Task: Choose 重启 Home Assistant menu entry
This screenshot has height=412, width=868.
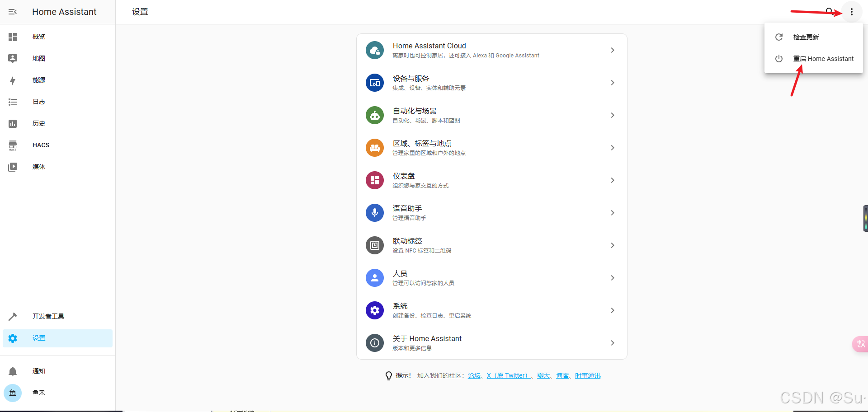Action: pos(813,59)
